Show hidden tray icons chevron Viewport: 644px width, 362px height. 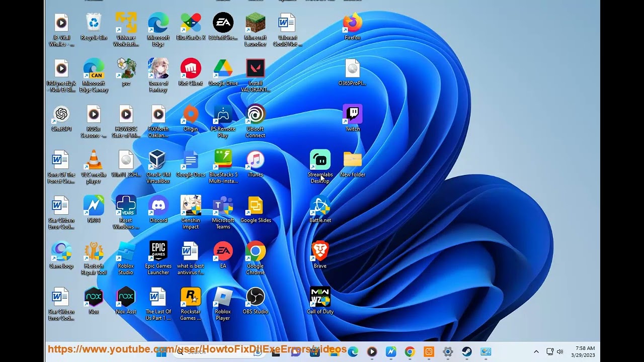coord(536,351)
